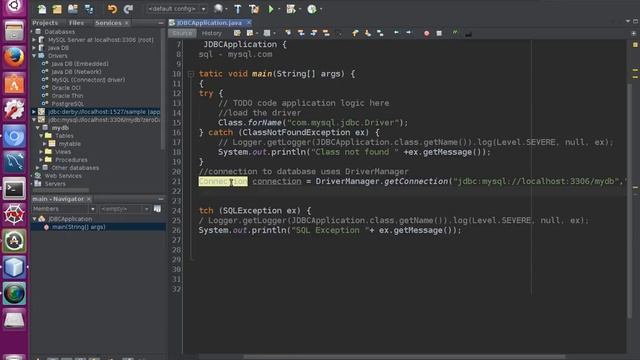640x360 pixels.
Task: Click the Debug Project icon
Action: click(x=291, y=9)
